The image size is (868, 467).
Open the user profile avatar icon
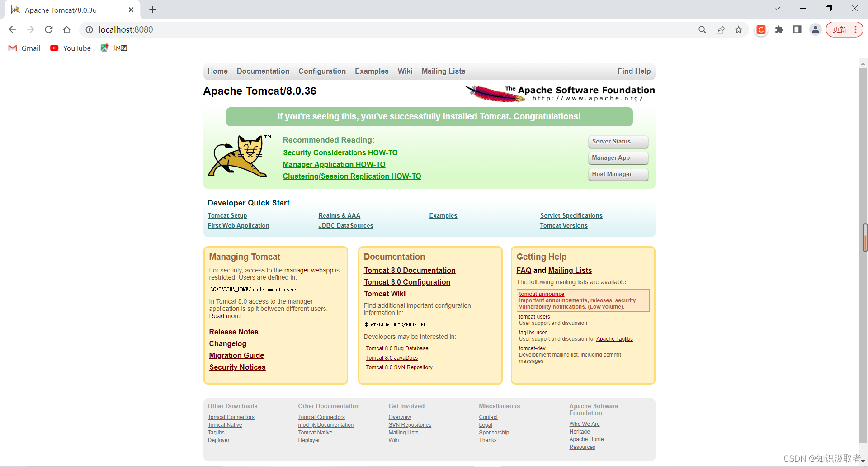coord(816,29)
